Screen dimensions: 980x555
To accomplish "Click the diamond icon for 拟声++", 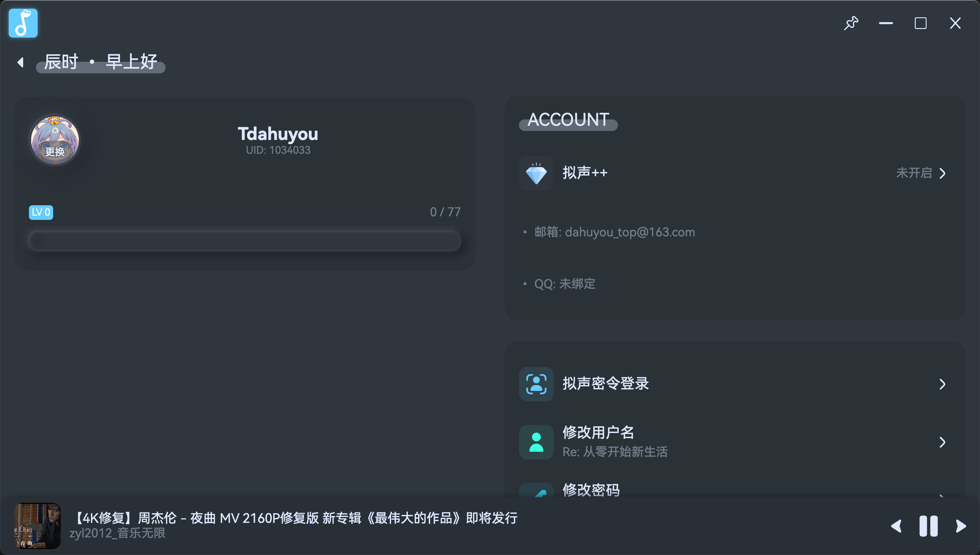I will [536, 173].
